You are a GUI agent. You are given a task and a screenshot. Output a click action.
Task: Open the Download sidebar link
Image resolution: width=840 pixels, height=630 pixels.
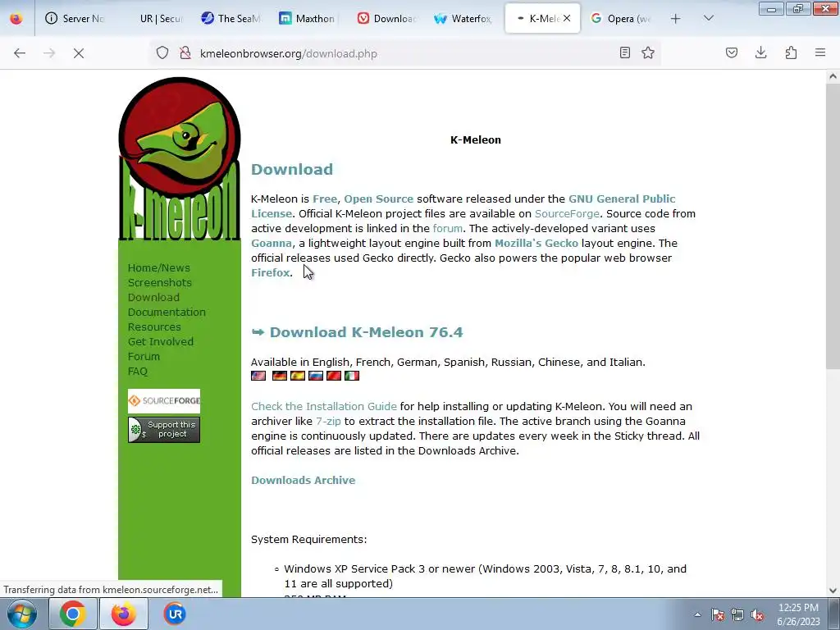click(x=153, y=297)
